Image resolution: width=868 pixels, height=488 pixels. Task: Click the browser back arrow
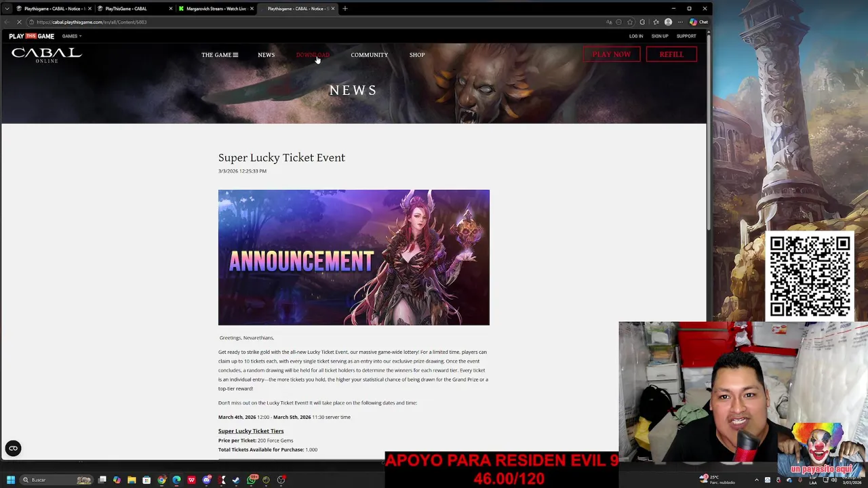pyautogui.click(x=7, y=22)
